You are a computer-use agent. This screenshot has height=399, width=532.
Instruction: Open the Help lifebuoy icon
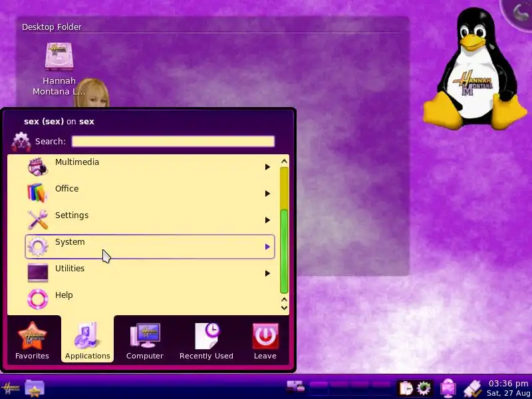click(x=37, y=299)
